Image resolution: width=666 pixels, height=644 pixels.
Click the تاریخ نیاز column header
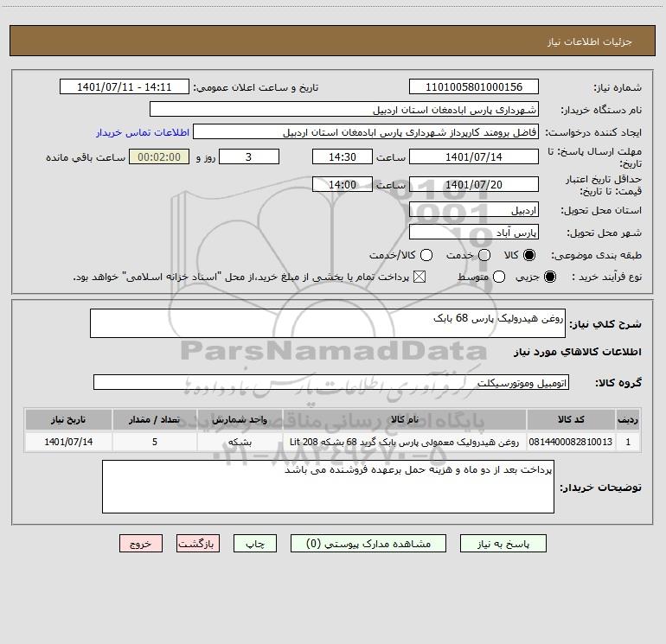pyautogui.click(x=68, y=419)
